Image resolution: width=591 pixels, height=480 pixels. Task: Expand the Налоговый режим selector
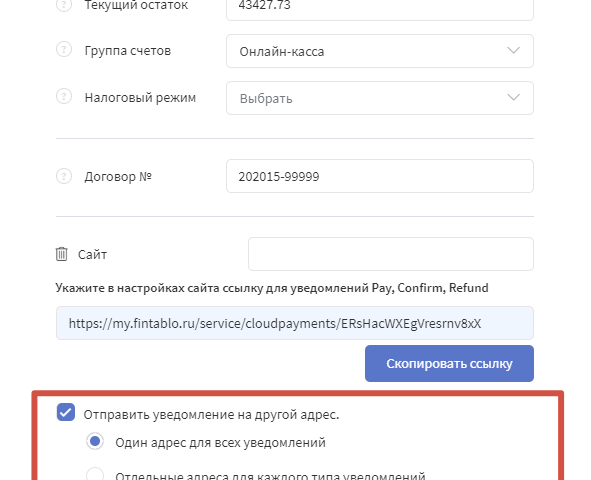[x=380, y=98]
